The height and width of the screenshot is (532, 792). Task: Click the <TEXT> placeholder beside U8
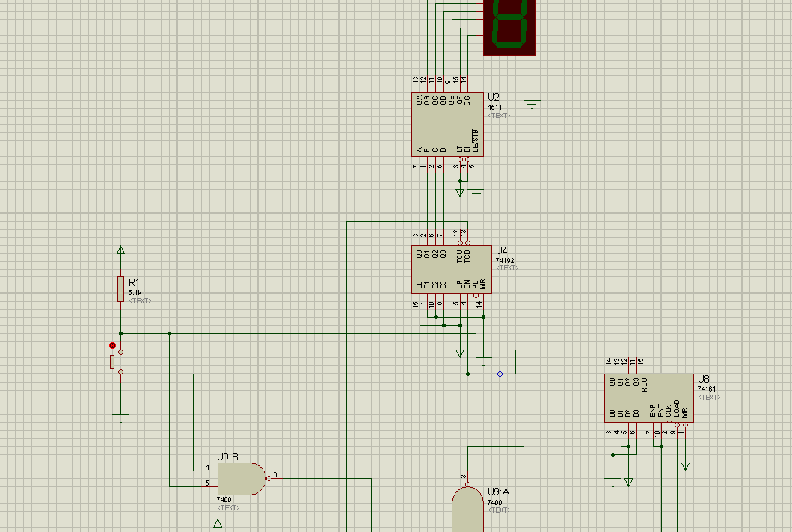pyautogui.click(x=709, y=398)
